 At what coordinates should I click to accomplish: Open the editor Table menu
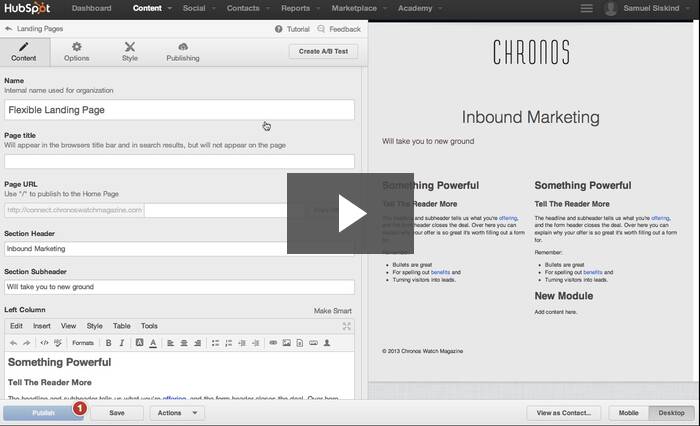tap(121, 326)
